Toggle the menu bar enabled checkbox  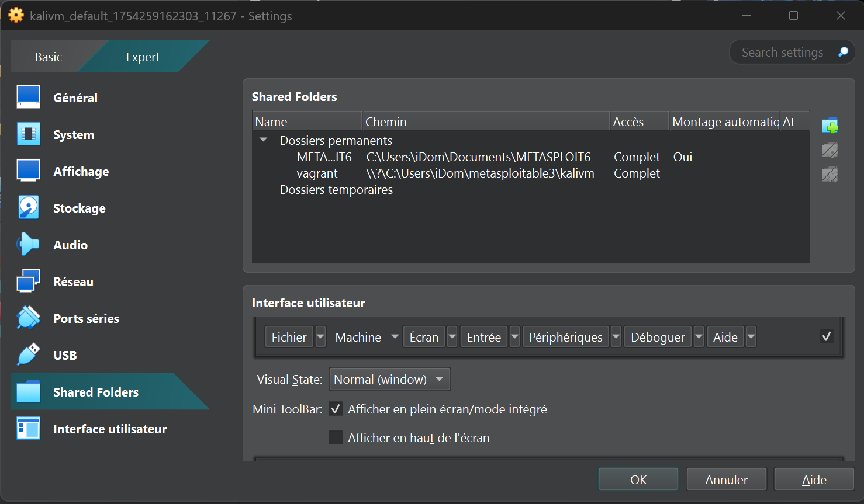coord(826,336)
